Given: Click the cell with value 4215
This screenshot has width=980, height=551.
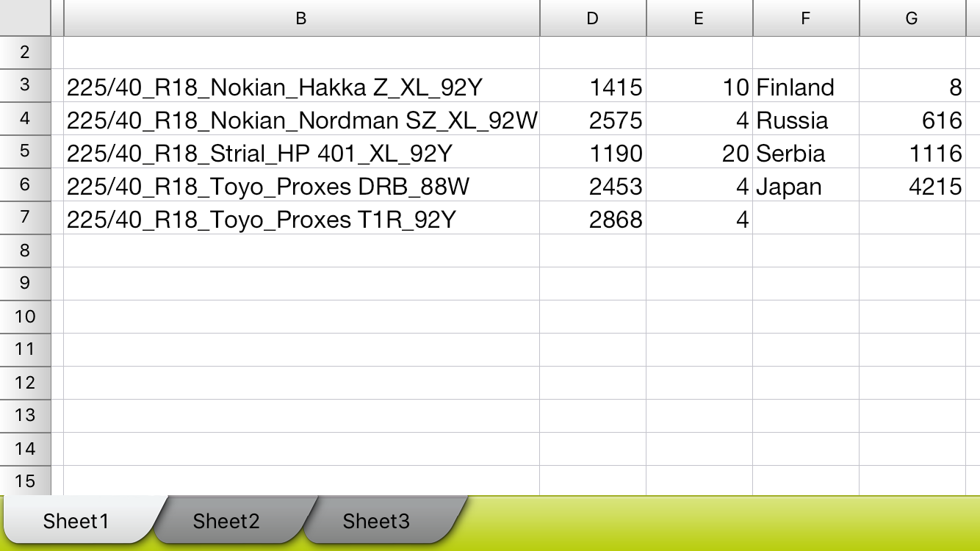Looking at the screenshot, I should [912, 187].
